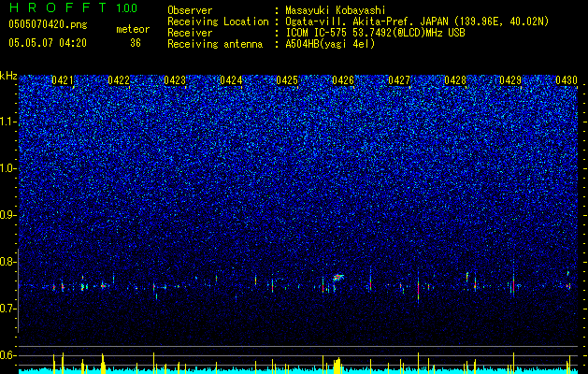Click the bright meteor echo burst near 0426
This screenshot has width=588, height=374.
pos(338,277)
